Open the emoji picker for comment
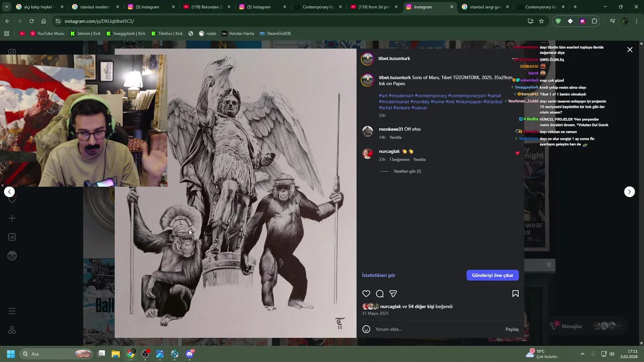The image size is (644, 362). point(366,329)
